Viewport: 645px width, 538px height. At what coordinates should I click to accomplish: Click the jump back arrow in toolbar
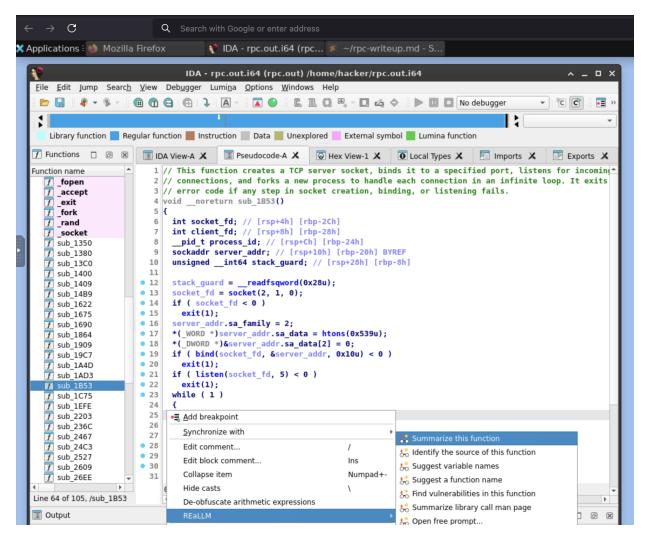pyautogui.click(x=83, y=105)
